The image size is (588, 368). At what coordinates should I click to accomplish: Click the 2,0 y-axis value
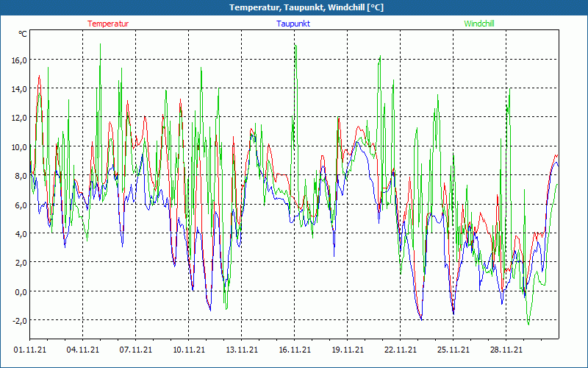click(x=21, y=263)
